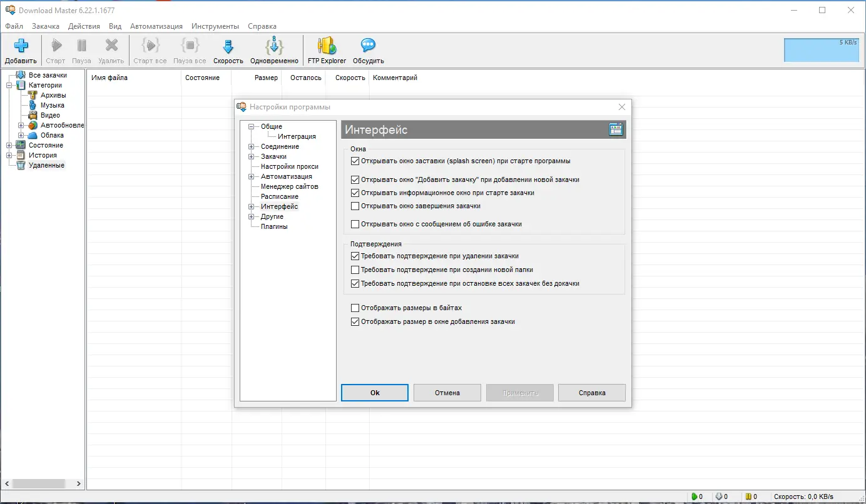Open the Скорость toolbar speed control
Viewport: 866px width, 504px height.
coord(228,51)
